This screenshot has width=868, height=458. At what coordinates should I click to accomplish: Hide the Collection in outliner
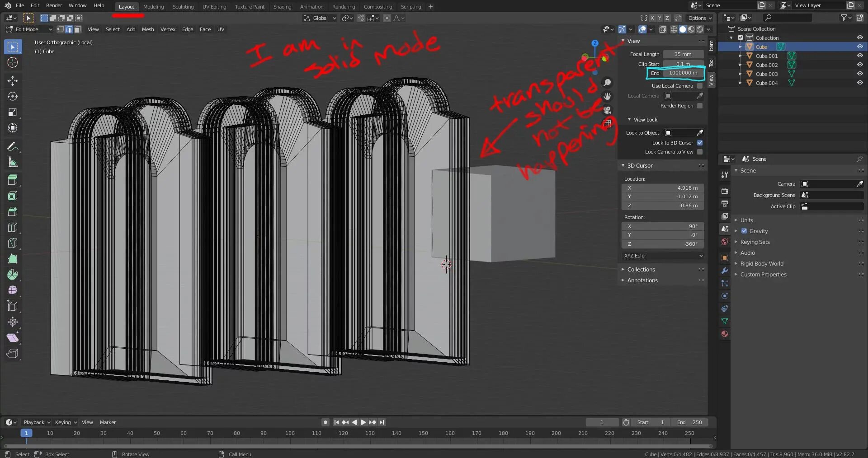(860, 37)
